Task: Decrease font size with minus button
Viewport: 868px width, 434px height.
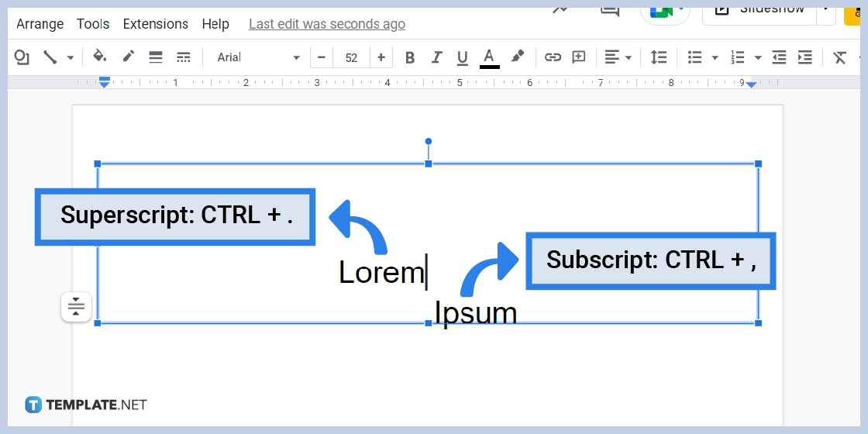Action: coord(322,57)
